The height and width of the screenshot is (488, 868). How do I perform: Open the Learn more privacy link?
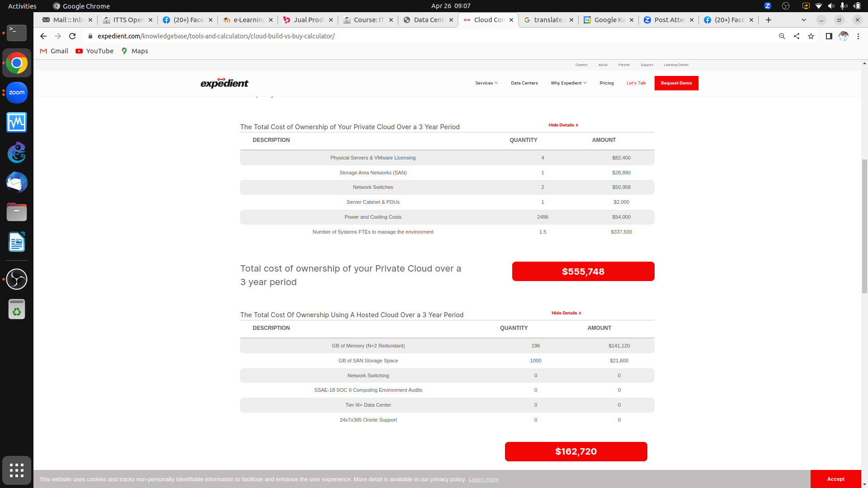tap(483, 479)
